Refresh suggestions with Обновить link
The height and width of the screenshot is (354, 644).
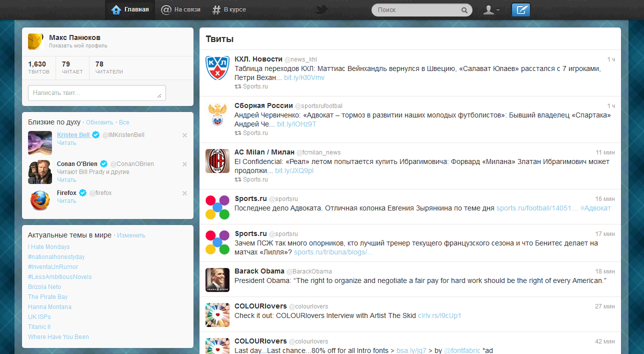(99, 122)
